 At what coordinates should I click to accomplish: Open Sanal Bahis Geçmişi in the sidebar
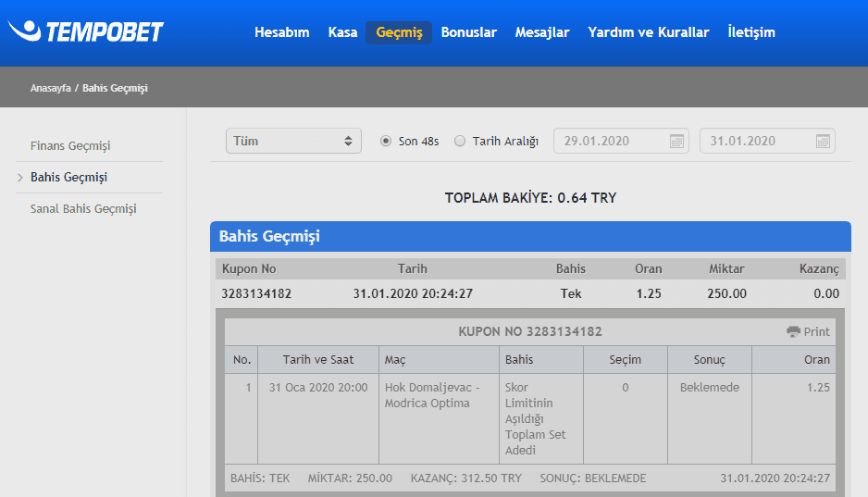tap(83, 208)
